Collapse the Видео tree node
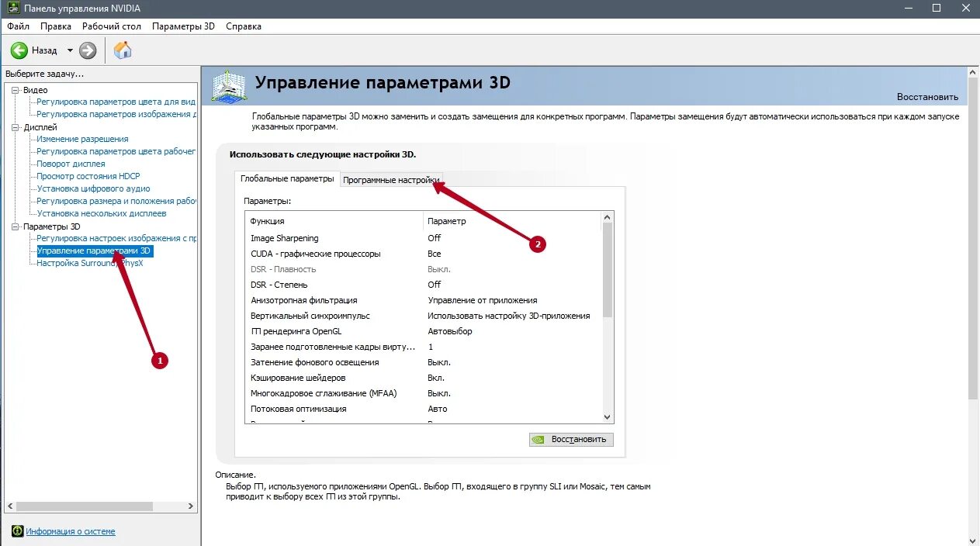Image resolution: width=980 pixels, height=546 pixels. point(16,90)
